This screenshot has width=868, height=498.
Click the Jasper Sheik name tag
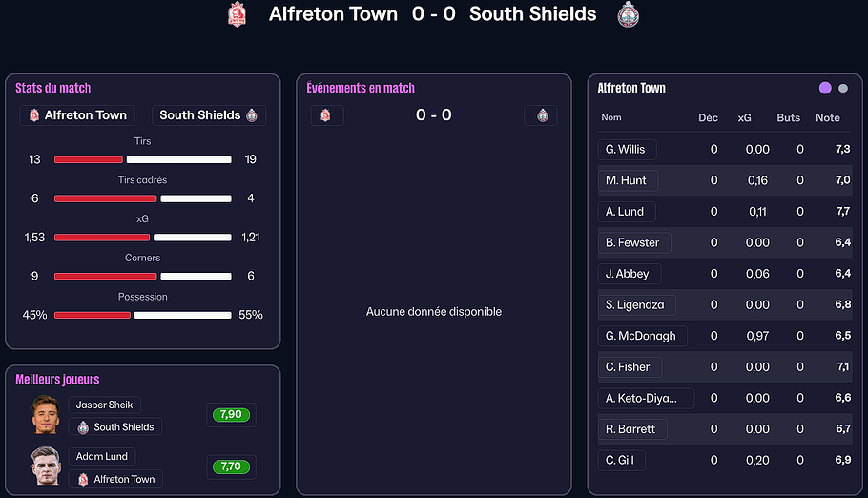(x=105, y=405)
